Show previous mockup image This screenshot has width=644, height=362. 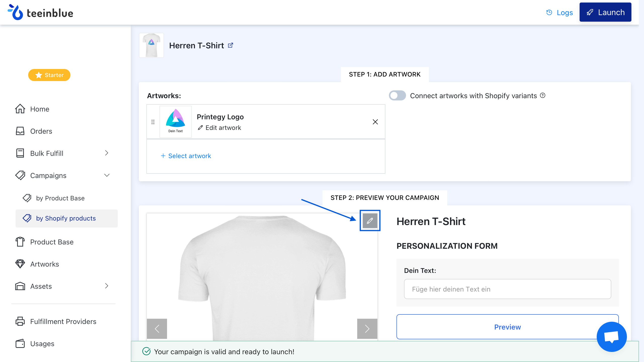click(x=157, y=329)
